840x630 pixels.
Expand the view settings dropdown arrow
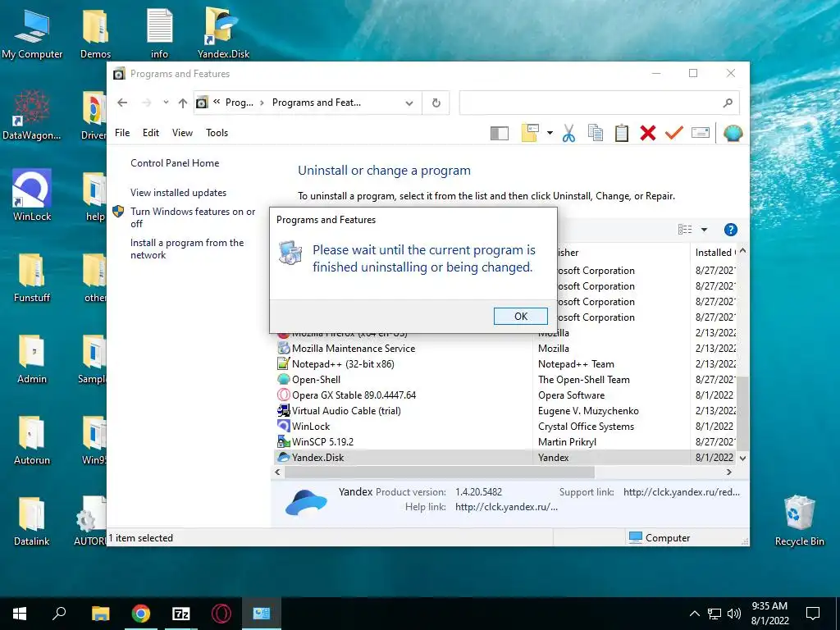pyautogui.click(x=550, y=133)
